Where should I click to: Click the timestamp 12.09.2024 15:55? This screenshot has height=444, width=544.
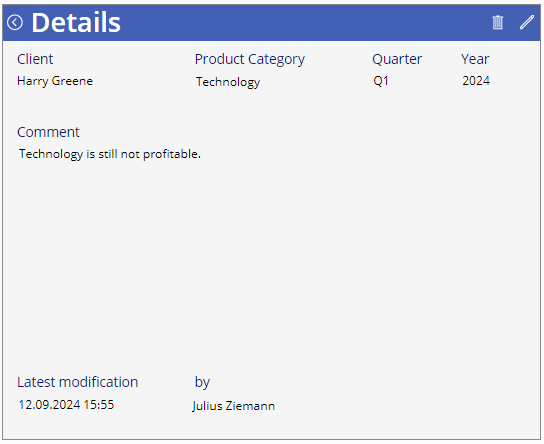pos(66,405)
